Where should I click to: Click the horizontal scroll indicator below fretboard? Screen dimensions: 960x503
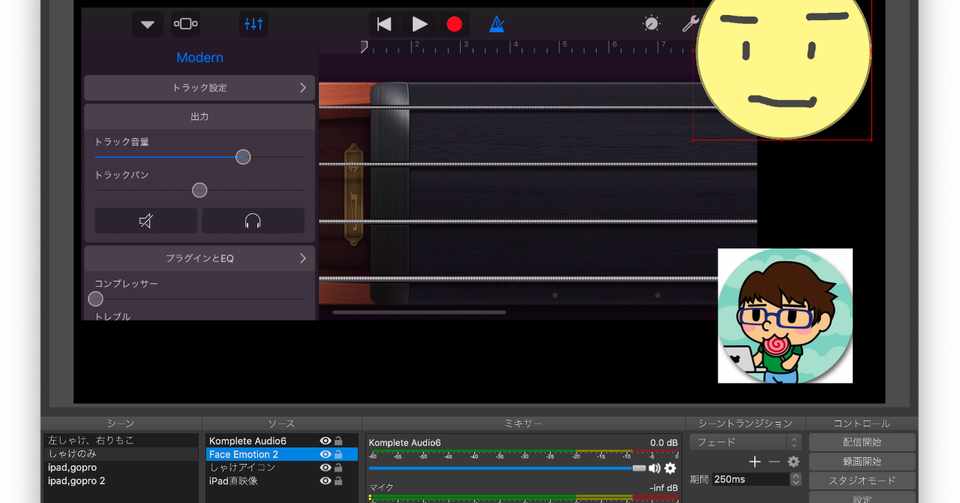pos(419,313)
